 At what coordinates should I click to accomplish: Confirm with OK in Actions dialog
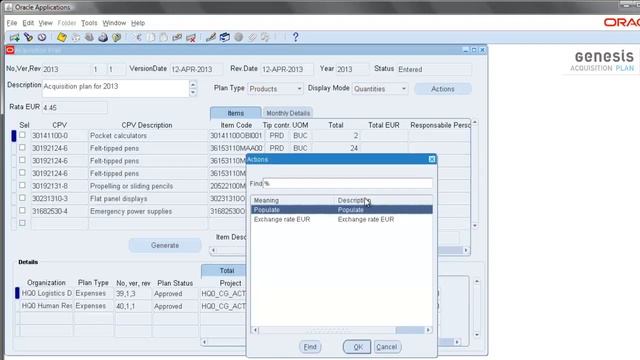[357, 347]
